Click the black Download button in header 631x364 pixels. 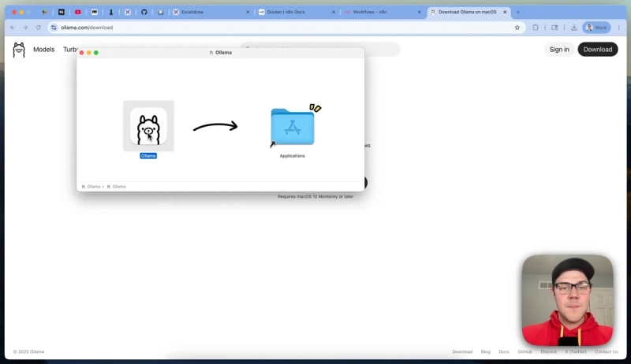pyautogui.click(x=598, y=50)
